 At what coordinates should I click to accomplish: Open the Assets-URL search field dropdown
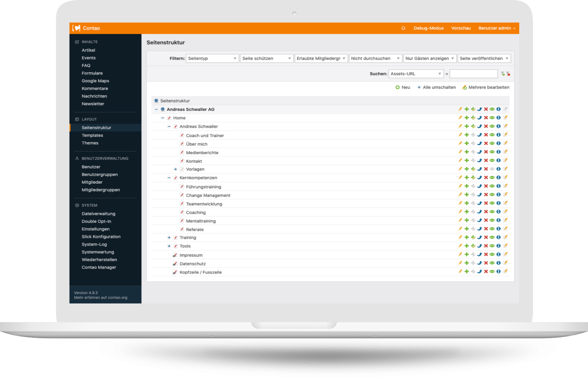coord(416,74)
